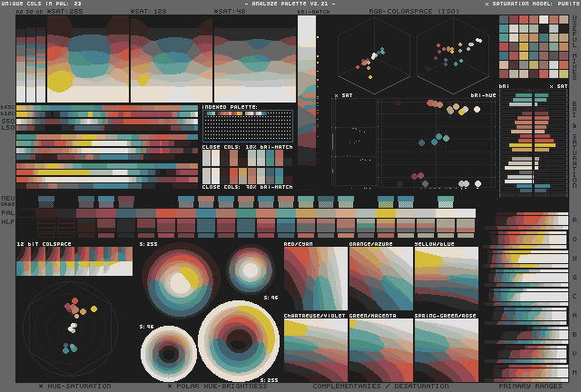Click the Analyze Palette v2.21 title
Image resolution: width=581 pixels, height=392 pixels.
[290, 4]
